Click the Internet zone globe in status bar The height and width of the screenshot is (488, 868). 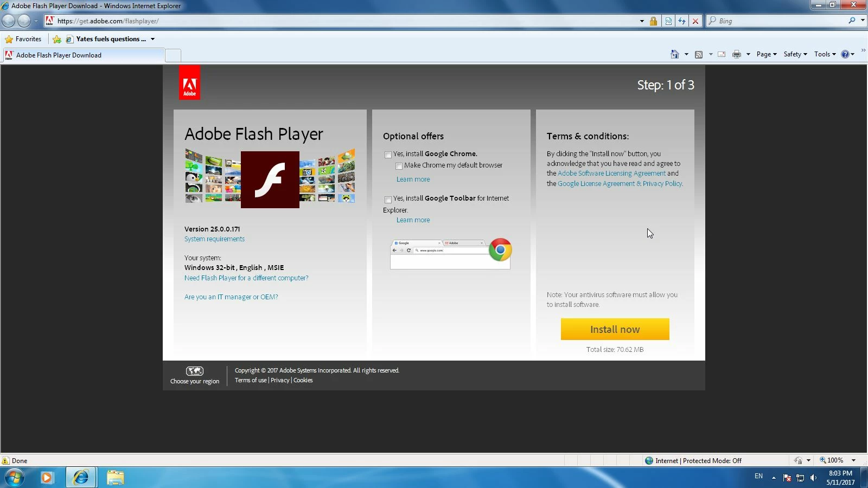[649, 461]
